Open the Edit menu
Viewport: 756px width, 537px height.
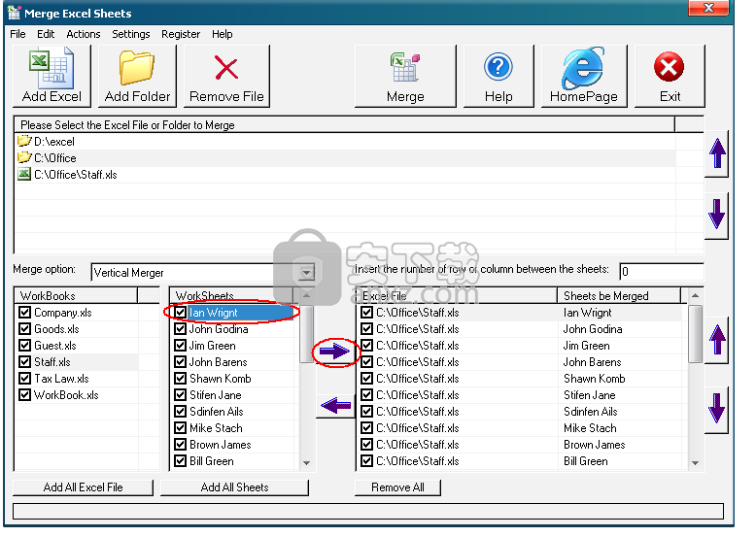pyautogui.click(x=46, y=34)
